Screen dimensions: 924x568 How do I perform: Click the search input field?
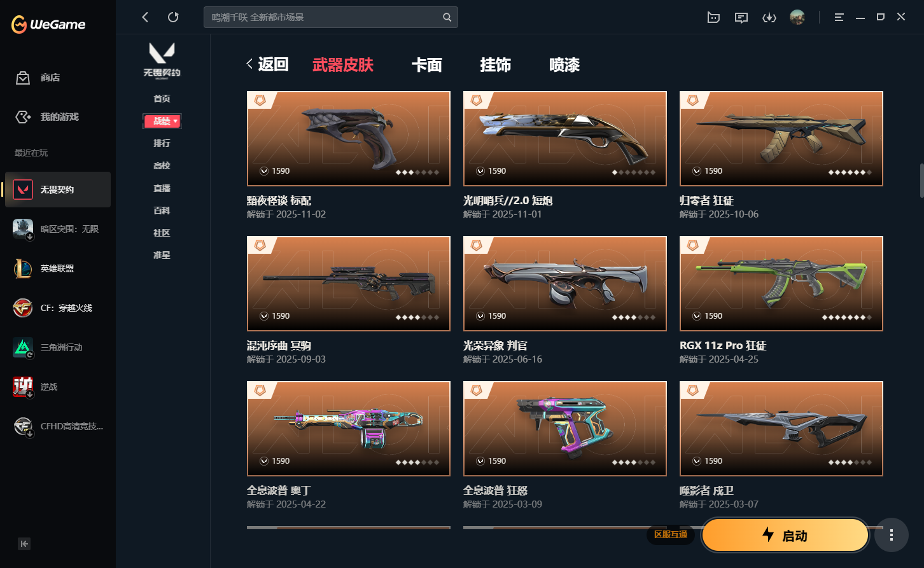point(323,17)
